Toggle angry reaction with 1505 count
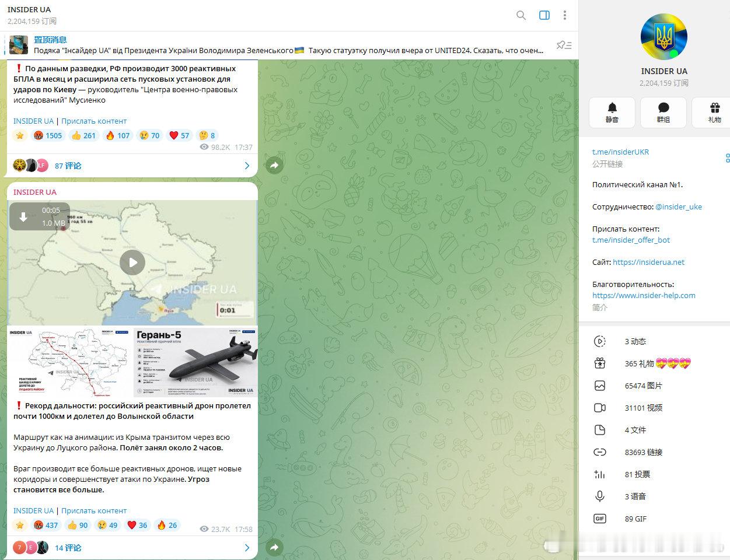Screen dimensions: 730x560 pyautogui.click(x=48, y=135)
